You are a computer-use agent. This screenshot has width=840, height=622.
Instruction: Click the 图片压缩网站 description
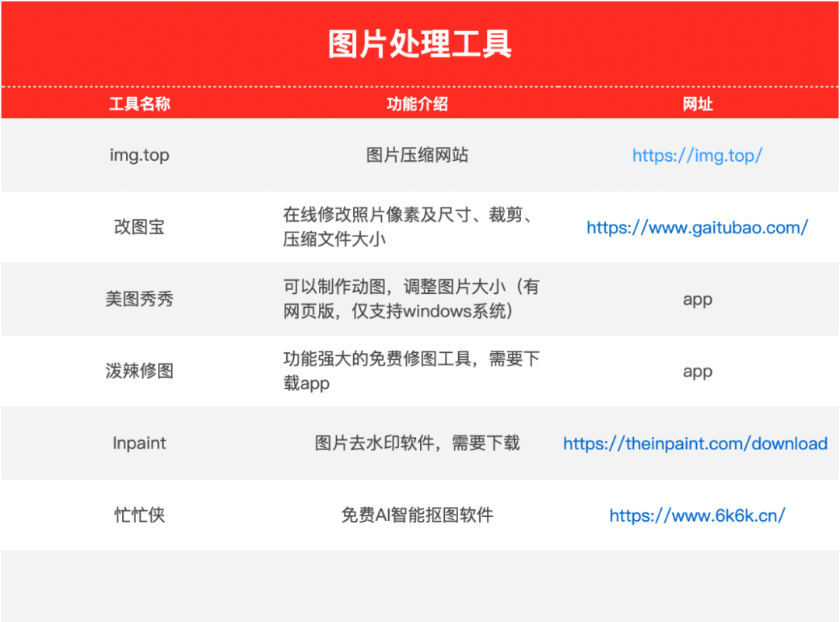[417, 155]
